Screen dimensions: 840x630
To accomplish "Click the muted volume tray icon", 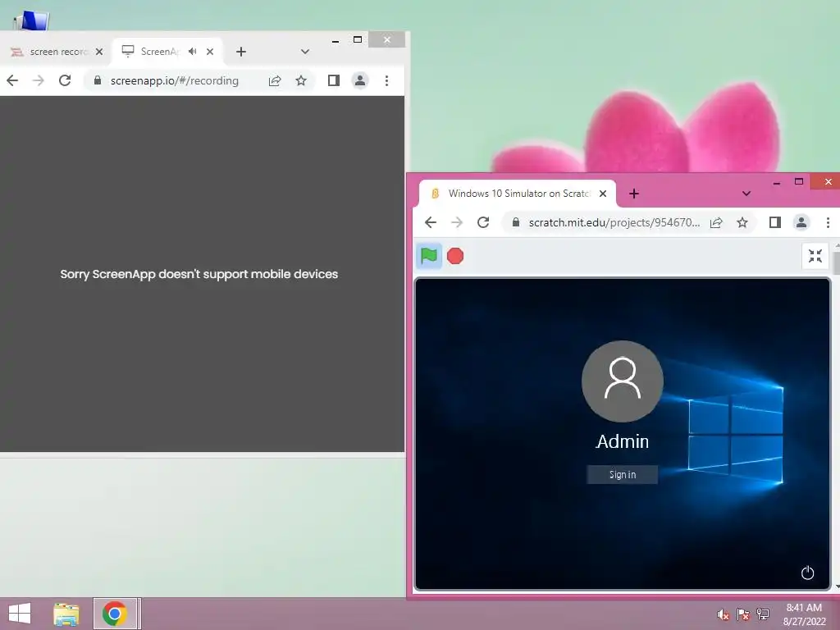I will coord(723,614).
